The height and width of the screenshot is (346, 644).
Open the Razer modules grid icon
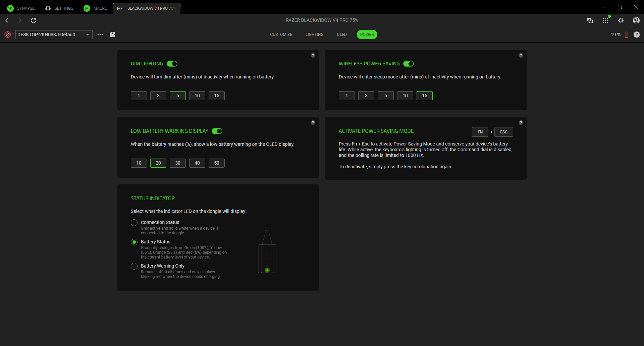click(605, 20)
